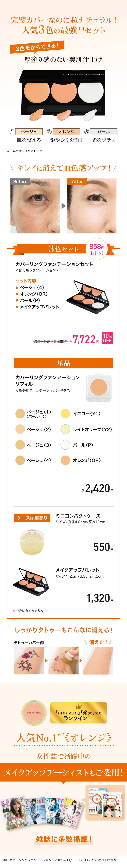127x868 pixels.
Task: Click the ベージュ〈1〉 color swatch
Action: pos(20,413)
